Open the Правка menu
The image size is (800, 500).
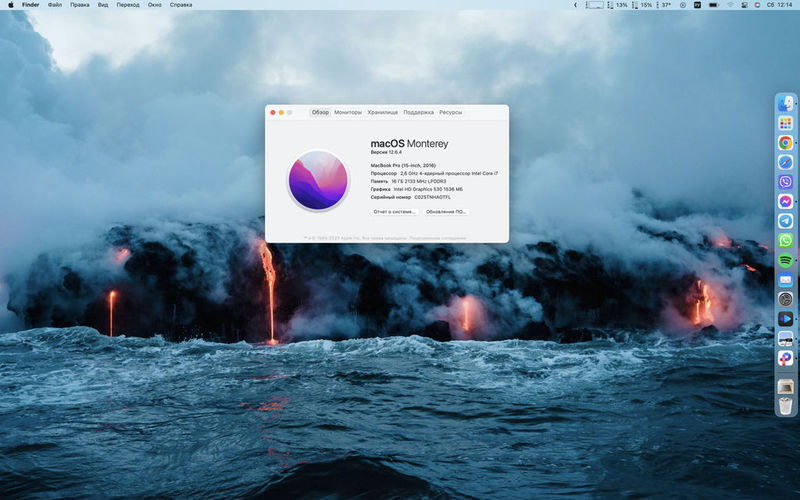pos(80,5)
